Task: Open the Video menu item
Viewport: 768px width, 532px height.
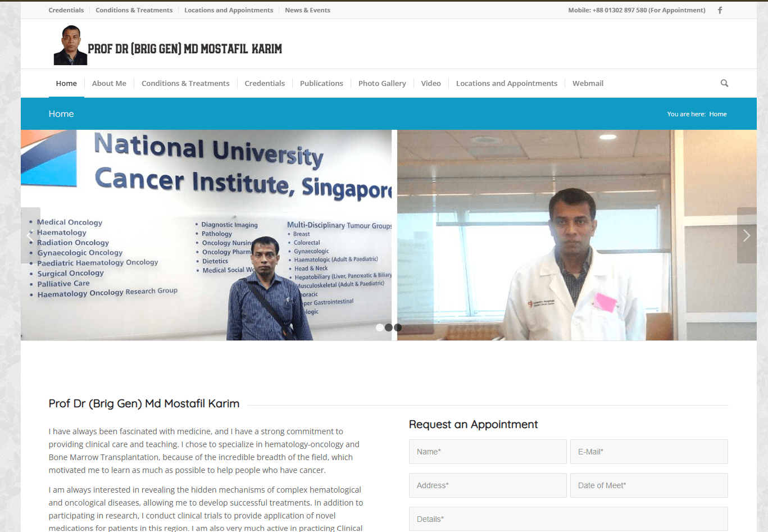Action: [x=431, y=83]
